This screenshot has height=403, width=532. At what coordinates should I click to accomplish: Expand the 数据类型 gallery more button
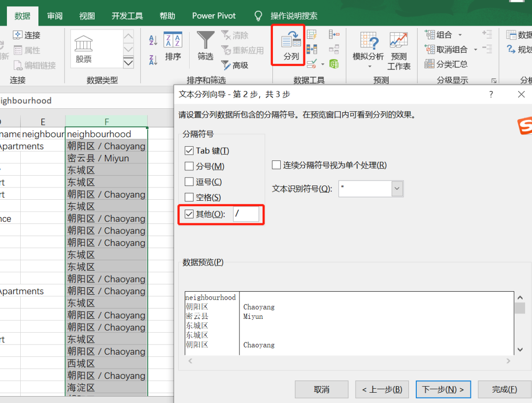pyautogui.click(x=128, y=62)
